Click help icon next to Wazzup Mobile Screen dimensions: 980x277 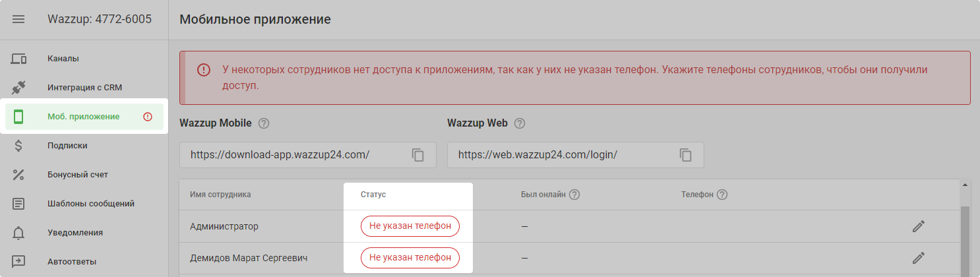point(264,123)
